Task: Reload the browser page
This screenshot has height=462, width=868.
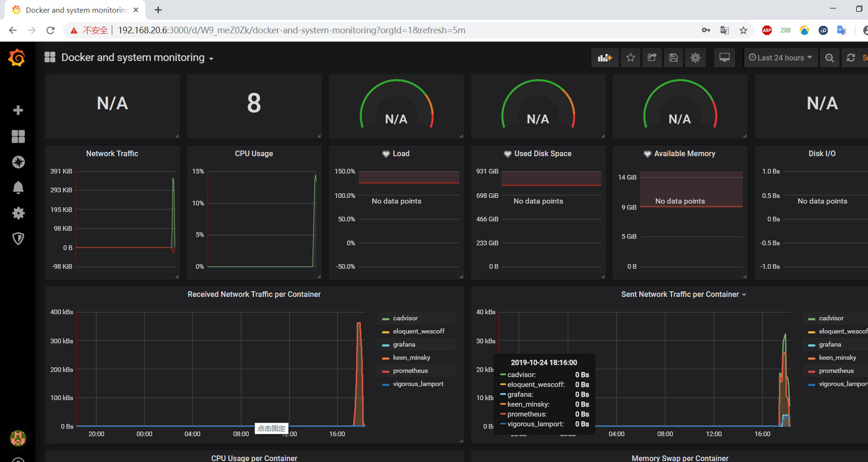Action: tap(51, 30)
